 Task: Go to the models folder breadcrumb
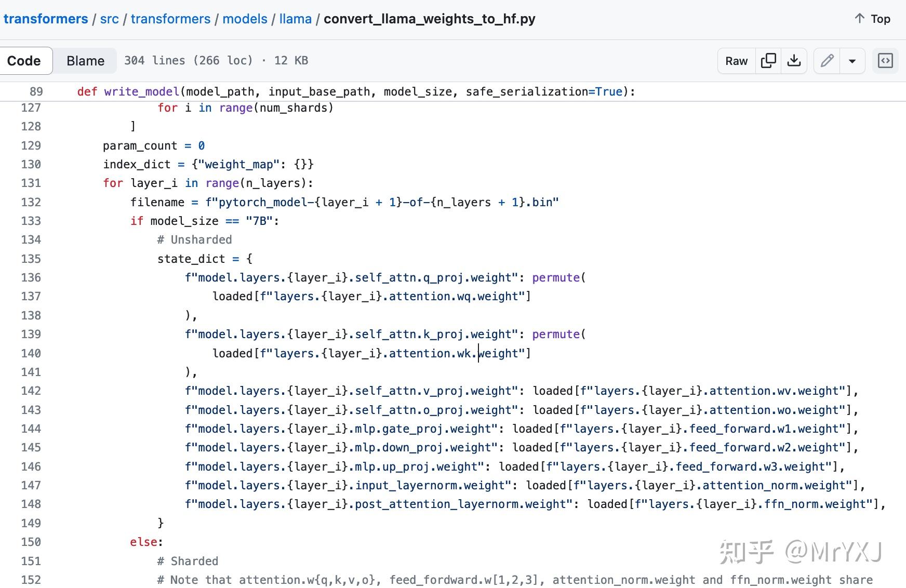coord(245,19)
